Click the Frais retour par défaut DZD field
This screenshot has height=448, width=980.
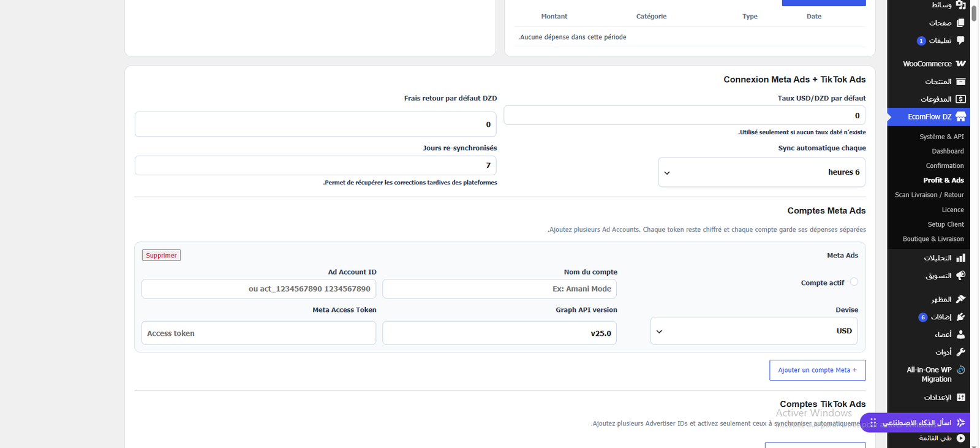(x=315, y=124)
